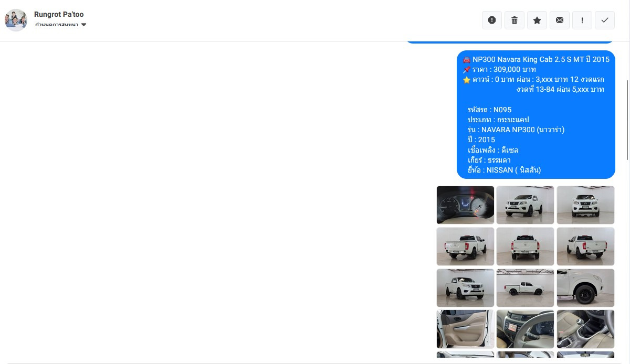Image resolution: width=630 pixels, height=364 pixels.
Task: Open the full side profile truck photo
Action: [525, 288]
